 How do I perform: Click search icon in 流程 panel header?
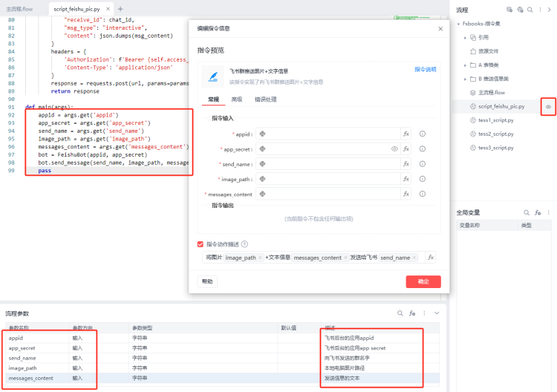point(530,10)
